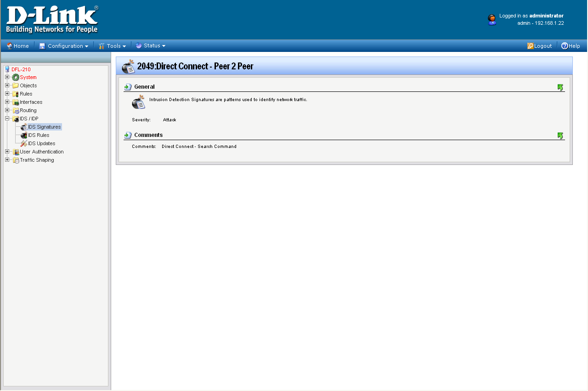Viewport: 588px width, 391px height.
Task: Click the 'Logged in as administrator' text
Action: tap(531, 16)
